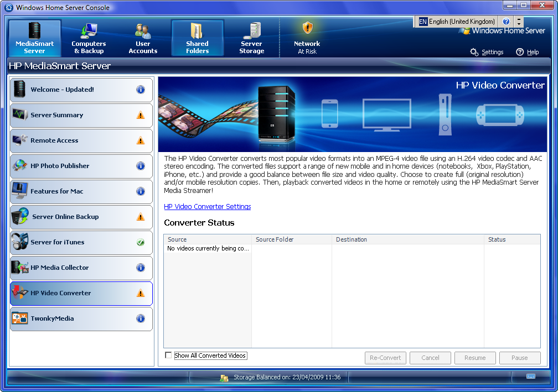Open the User Accounts tab
Viewport: 558px width, 392px height.
pos(143,38)
